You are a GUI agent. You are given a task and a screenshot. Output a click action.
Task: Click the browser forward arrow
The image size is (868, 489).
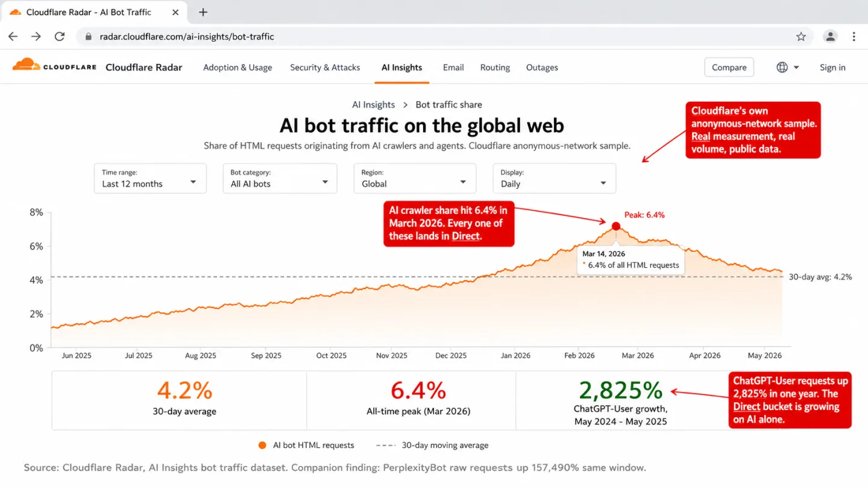(x=36, y=37)
